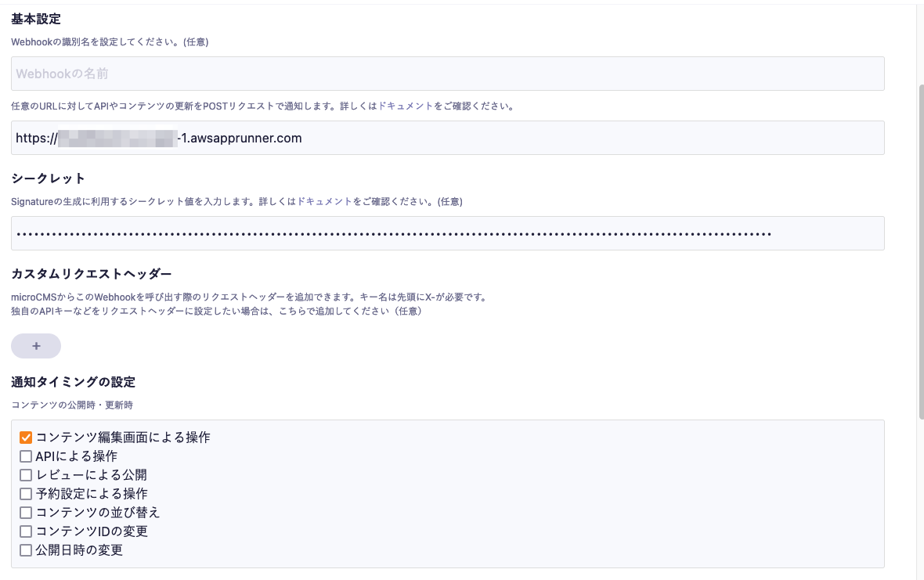Viewport: 924px width, 580px height.
Task: Click the APIによる操作 label text
Action: pyautogui.click(x=77, y=456)
